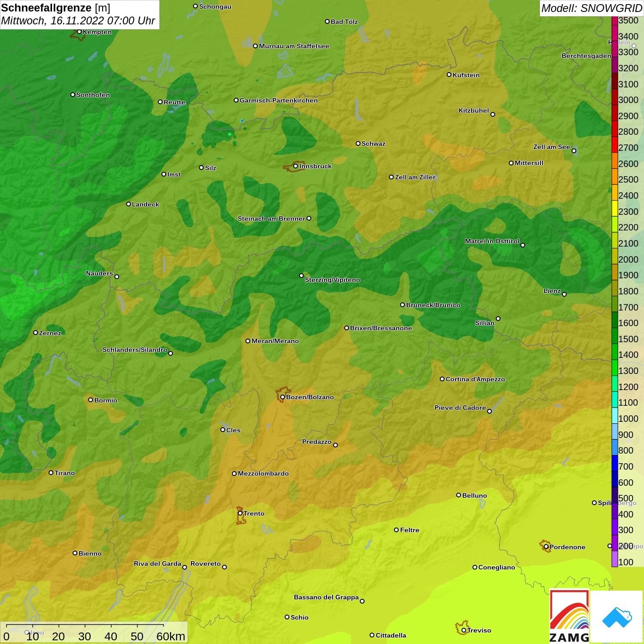Click the ZAMG logo

(569, 616)
